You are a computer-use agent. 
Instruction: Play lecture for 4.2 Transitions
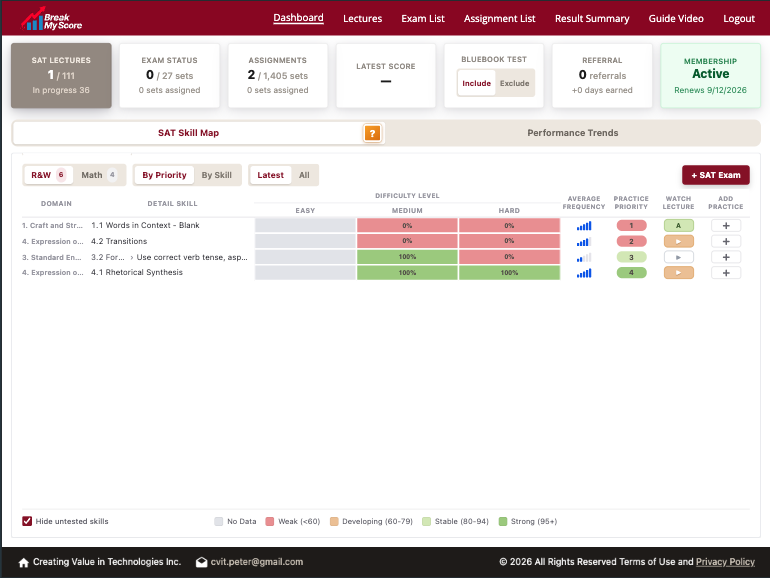pos(679,242)
